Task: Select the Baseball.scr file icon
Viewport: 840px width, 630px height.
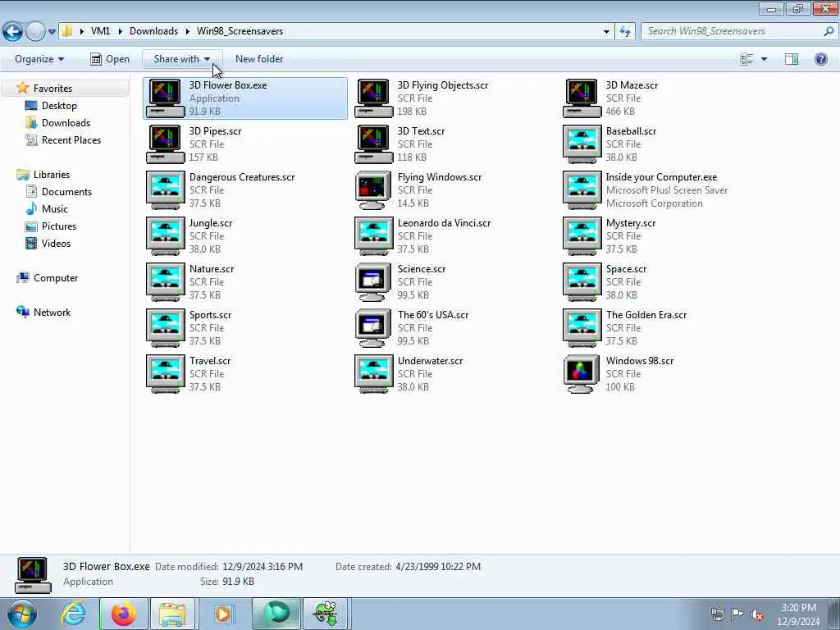Action: (582, 144)
